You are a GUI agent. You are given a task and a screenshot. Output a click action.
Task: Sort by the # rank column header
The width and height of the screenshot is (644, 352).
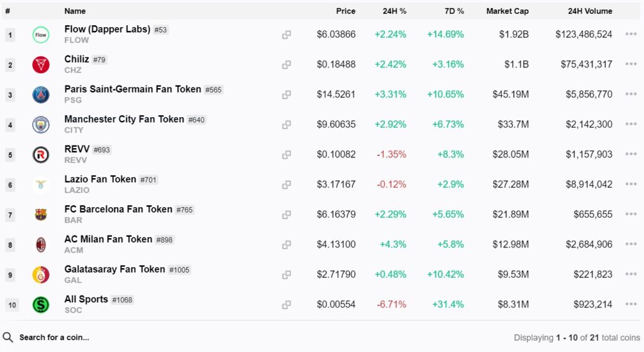(x=8, y=11)
